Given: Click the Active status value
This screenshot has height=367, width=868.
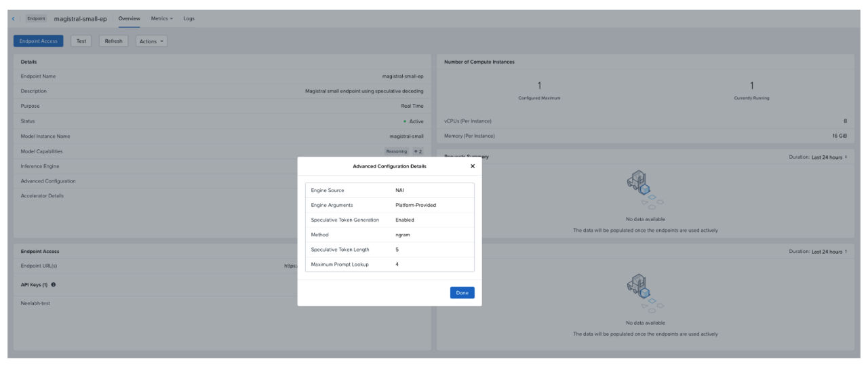Looking at the screenshot, I should pos(416,121).
